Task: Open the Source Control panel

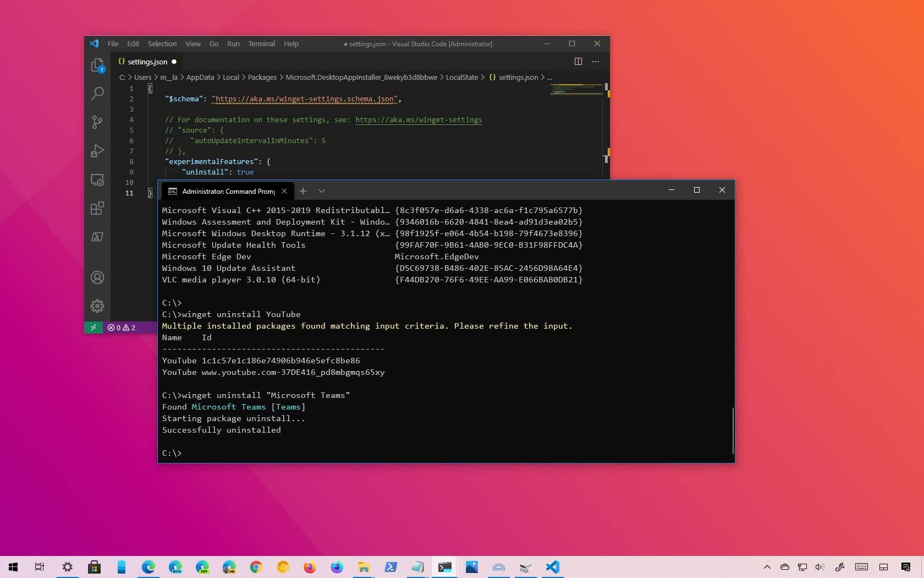Action: pyautogui.click(x=97, y=123)
